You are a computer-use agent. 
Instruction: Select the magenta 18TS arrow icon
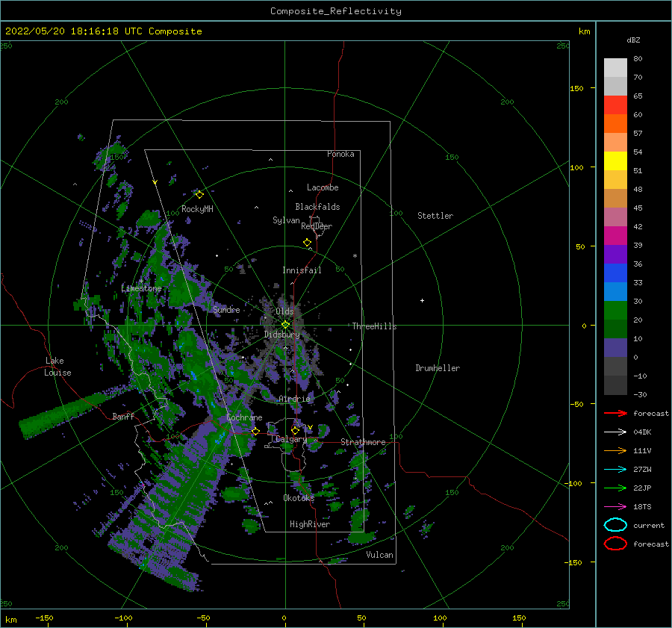point(615,507)
